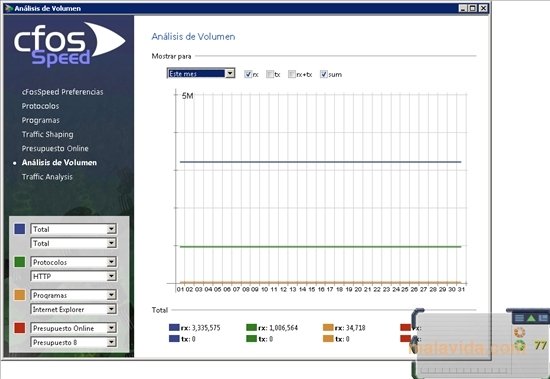Click green legend swatch beside rx: 1,086,564

(251, 327)
